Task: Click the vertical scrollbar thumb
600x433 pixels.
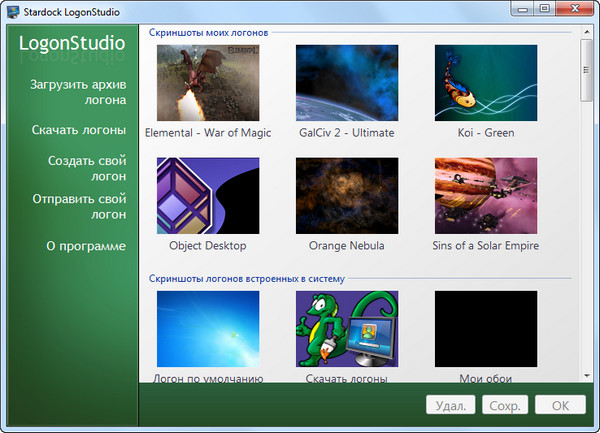Action: (586, 70)
